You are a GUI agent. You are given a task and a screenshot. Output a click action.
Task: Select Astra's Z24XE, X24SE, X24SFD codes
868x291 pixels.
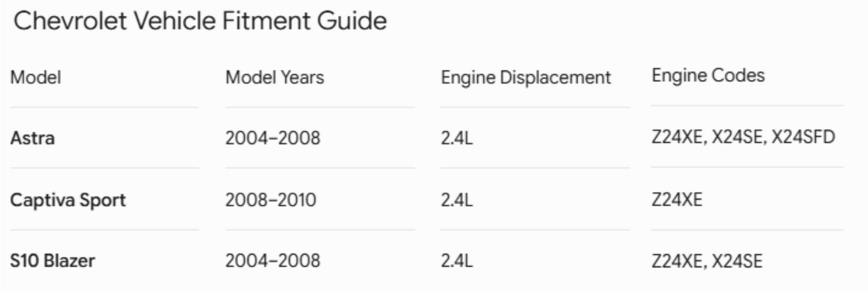click(x=744, y=138)
